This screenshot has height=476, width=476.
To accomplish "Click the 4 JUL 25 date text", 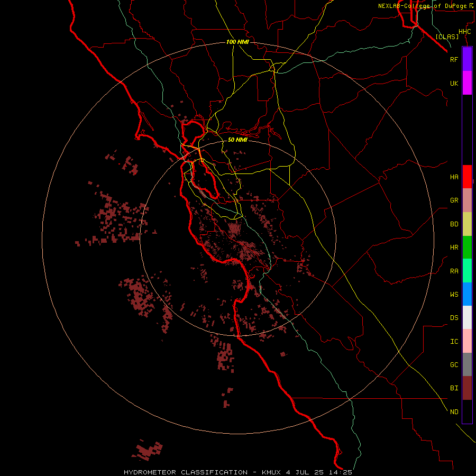I will (305, 472).
